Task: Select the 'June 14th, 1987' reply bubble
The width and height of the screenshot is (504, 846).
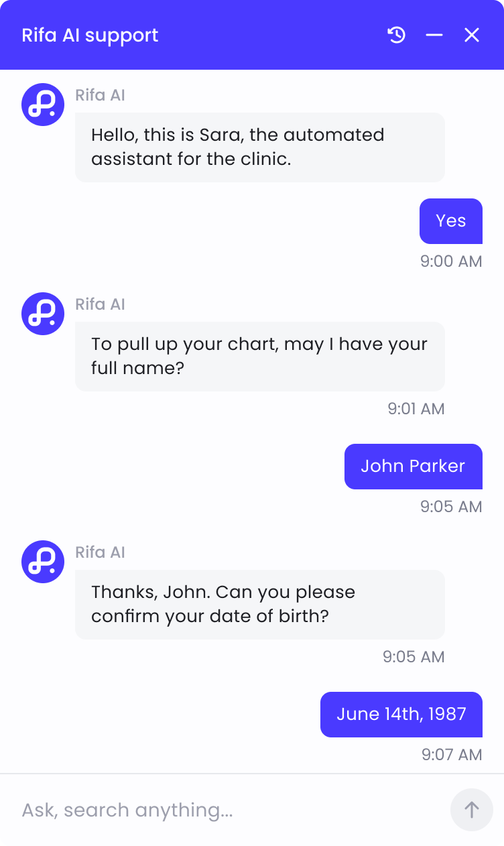Action: coord(401,714)
